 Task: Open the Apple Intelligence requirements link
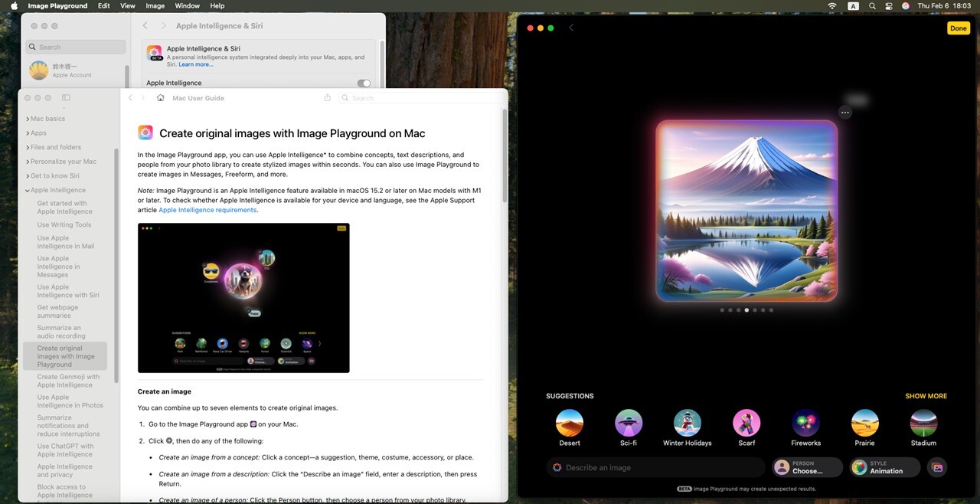pos(207,210)
